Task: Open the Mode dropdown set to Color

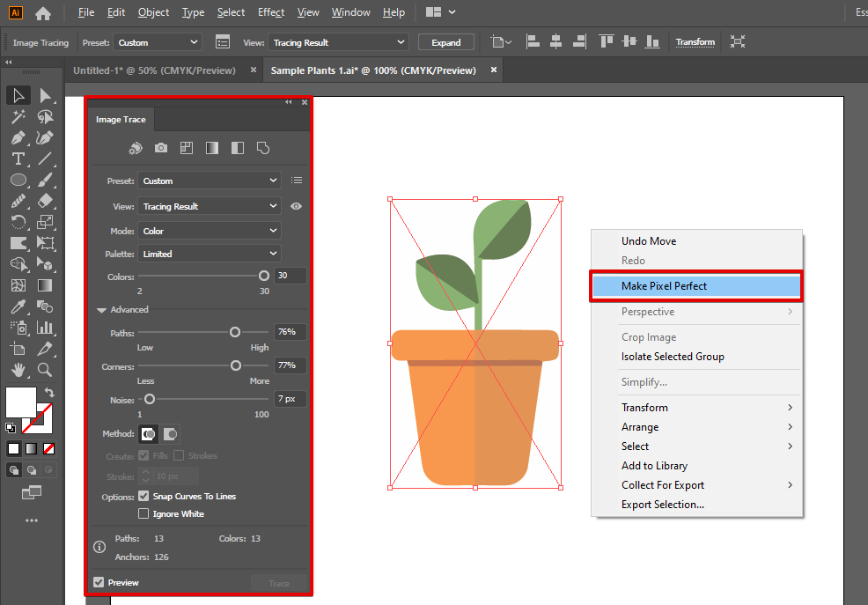Action: click(x=210, y=231)
